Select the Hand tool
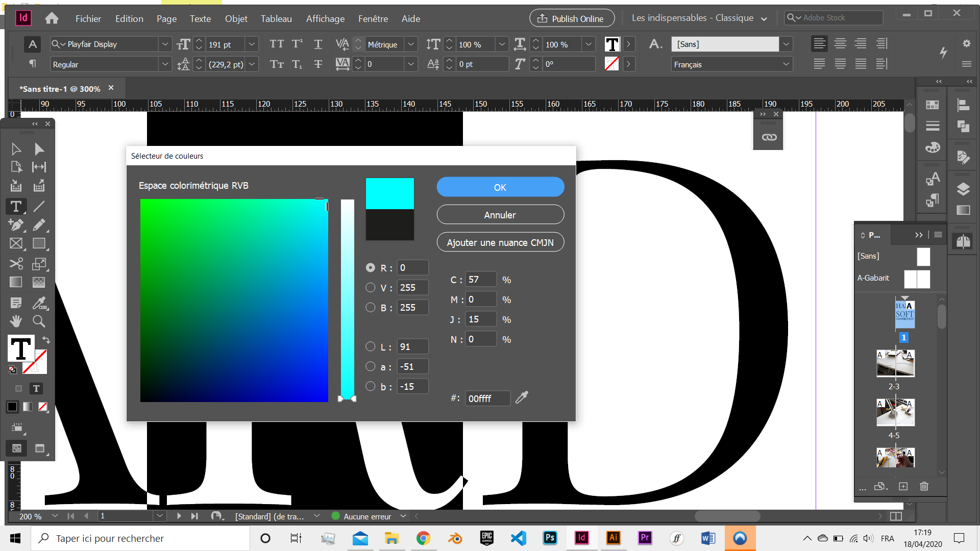The image size is (980, 551). tap(16, 321)
